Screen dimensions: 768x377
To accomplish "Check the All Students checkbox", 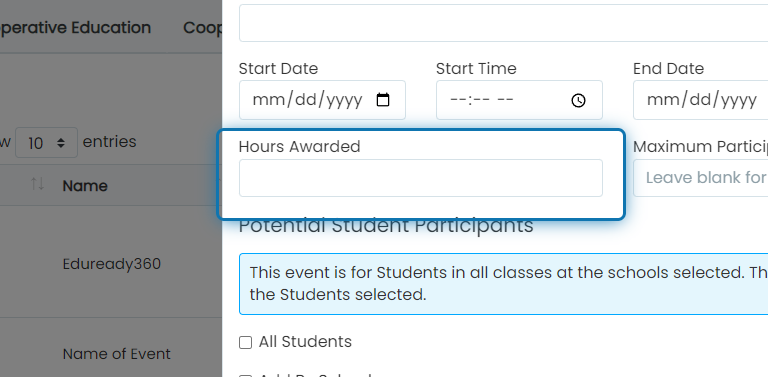I will click(x=245, y=342).
